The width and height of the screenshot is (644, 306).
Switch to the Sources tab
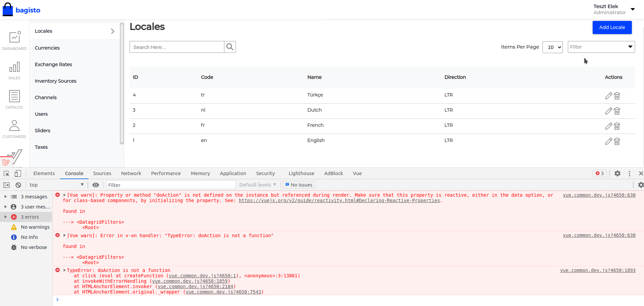click(x=102, y=173)
